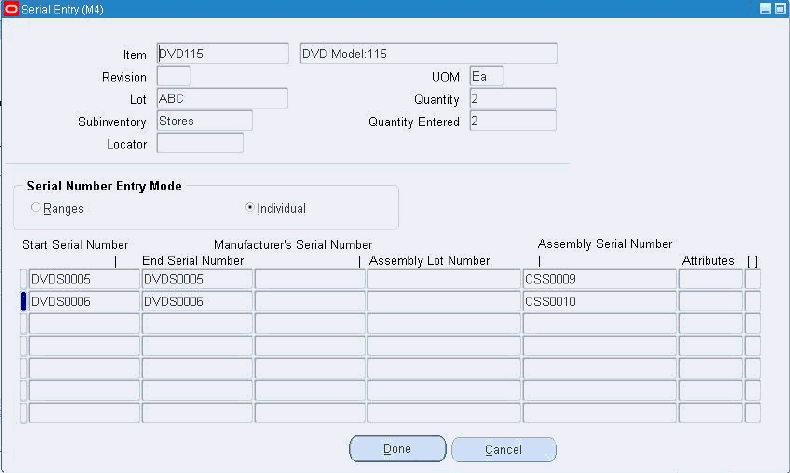This screenshot has width=790, height=473.
Task: Click the 'Manufacturer's Serial Number' column header
Action: pos(293,245)
